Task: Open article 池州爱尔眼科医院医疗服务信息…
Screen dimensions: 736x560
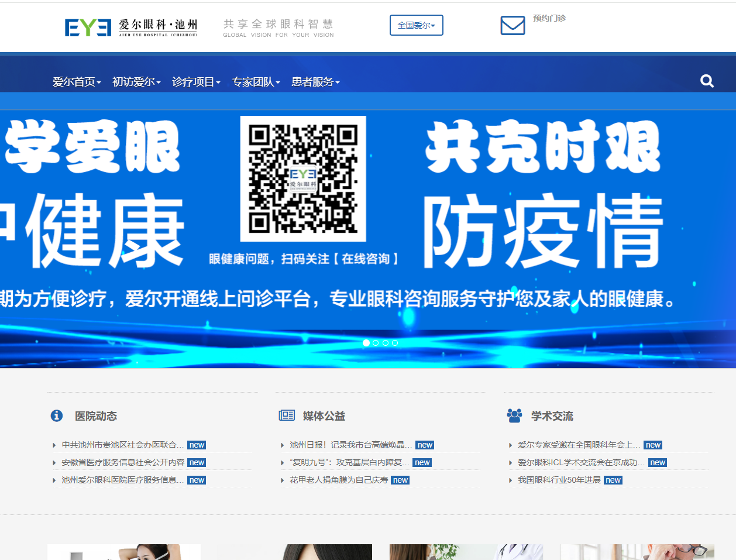Action: coord(123,480)
